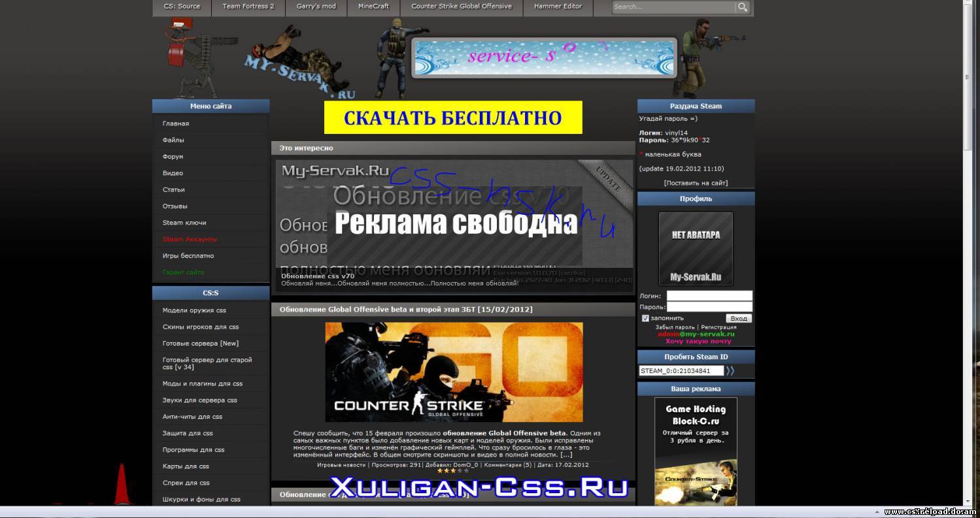The height and width of the screenshot is (518, 980).
Task: Open Модели оружия css category
Action: 194,310
